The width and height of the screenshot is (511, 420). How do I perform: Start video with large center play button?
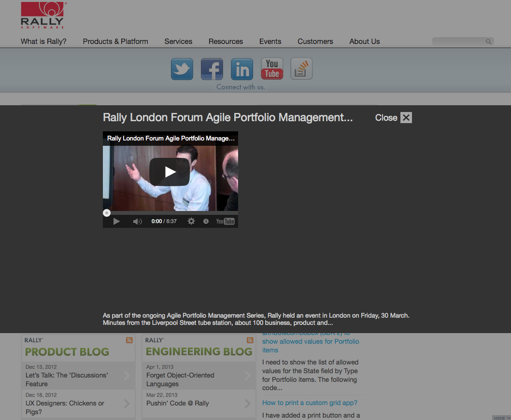[x=170, y=172]
